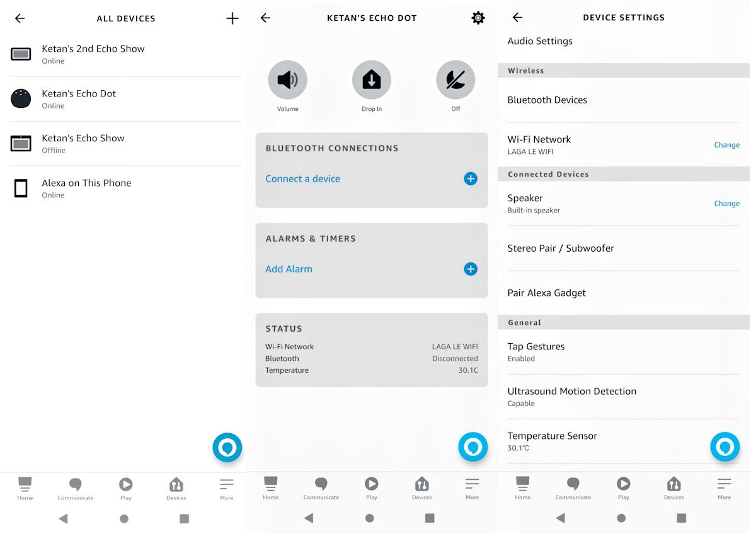Open Home tab on Ketan's Echo Dot screen
The image size is (756, 536).
click(271, 489)
